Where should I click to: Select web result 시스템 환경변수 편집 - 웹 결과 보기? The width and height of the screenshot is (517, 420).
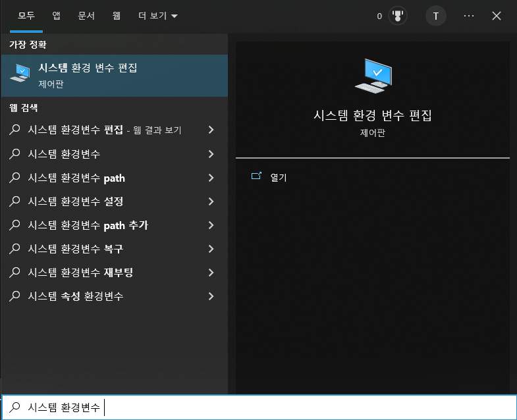115,130
